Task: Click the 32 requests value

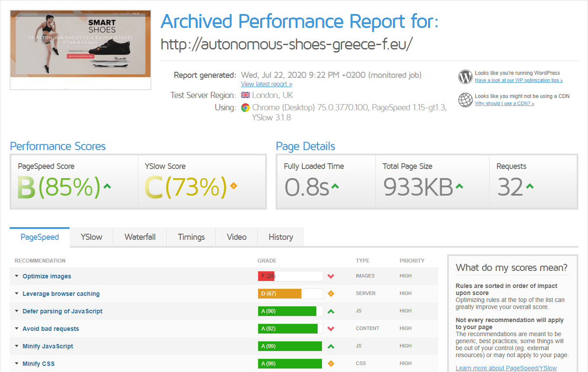Action: point(510,187)
